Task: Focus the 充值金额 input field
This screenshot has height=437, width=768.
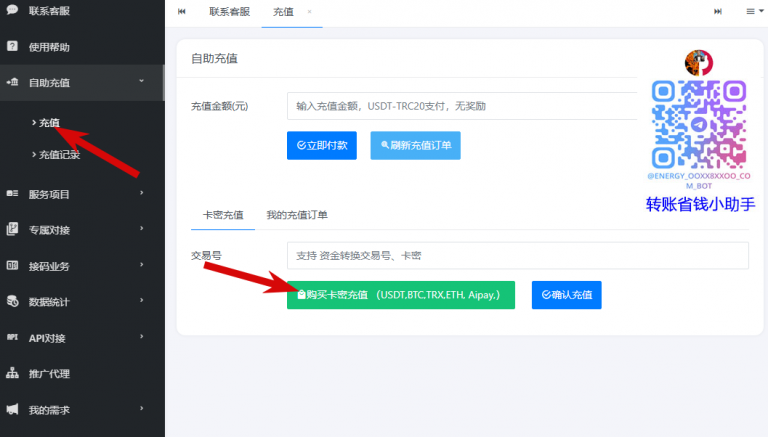Action: pyautogui.click(x=462, y=106)
